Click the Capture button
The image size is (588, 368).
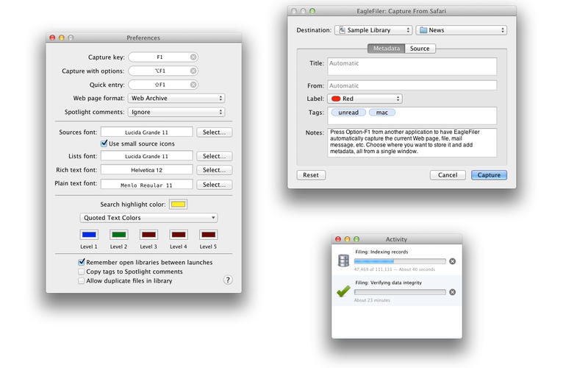pos(489,175)
